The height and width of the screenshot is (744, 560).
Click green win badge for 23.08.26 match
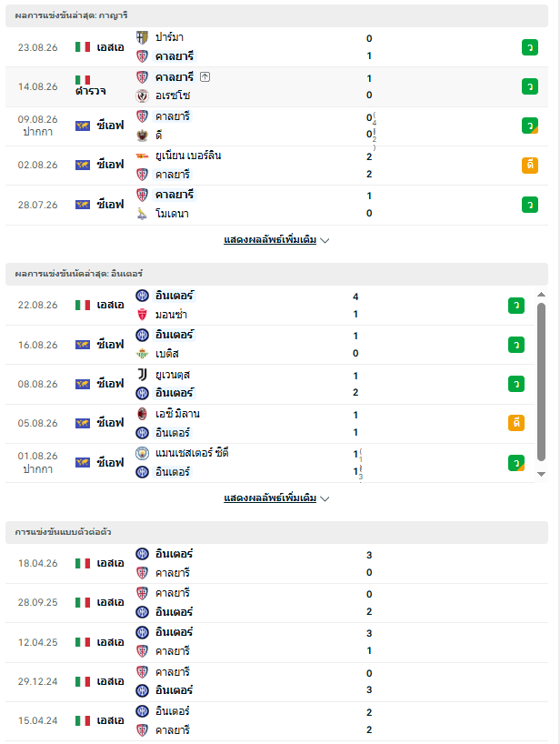coord(530,47)
